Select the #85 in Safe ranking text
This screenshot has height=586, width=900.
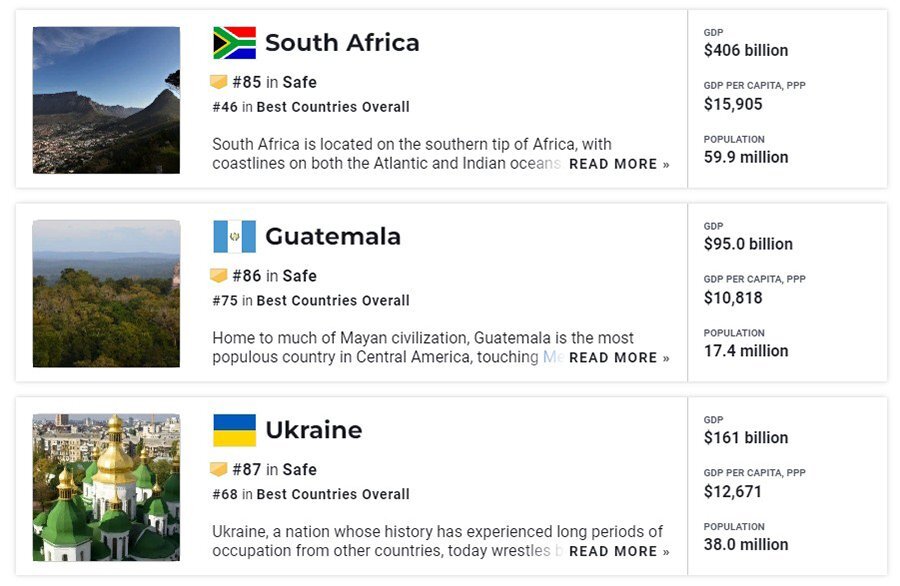coord(274,82)
